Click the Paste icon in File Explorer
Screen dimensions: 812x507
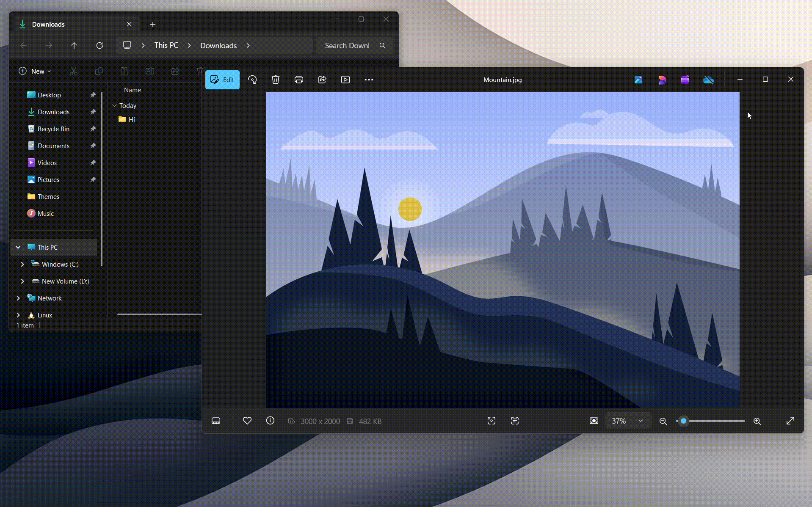[x=124, y=71]
